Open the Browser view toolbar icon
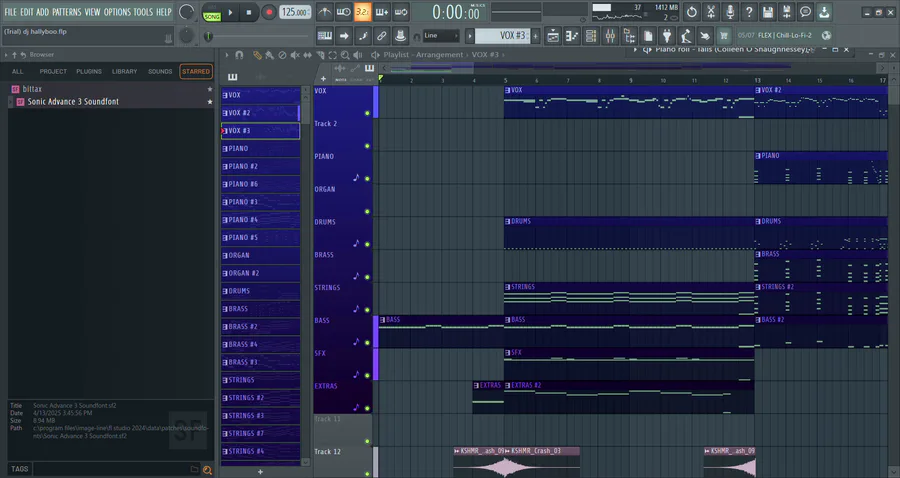This screenshot has width=900, height=478. tap(629, 36)
